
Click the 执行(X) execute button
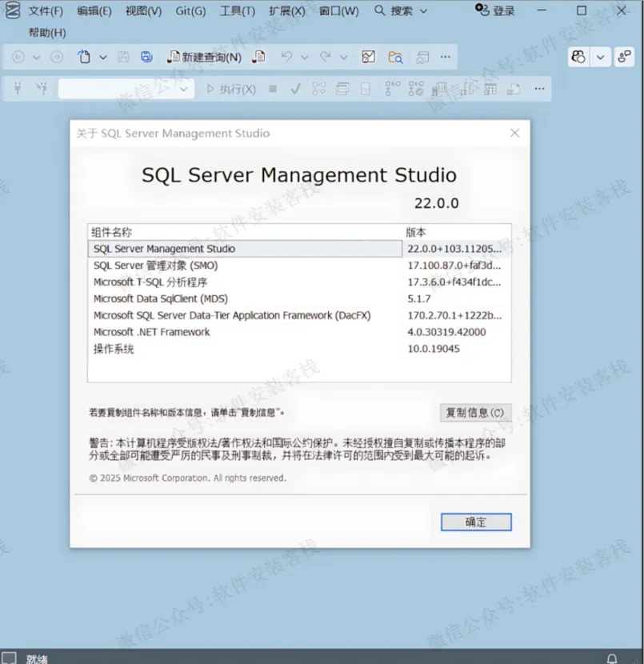pyautogui.click(x=231, y=89)
